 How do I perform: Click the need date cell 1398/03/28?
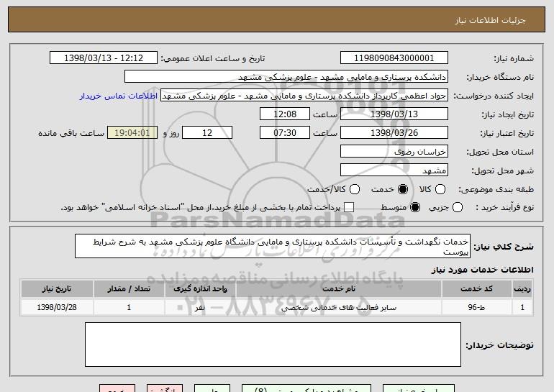click(x=57, y=307)
